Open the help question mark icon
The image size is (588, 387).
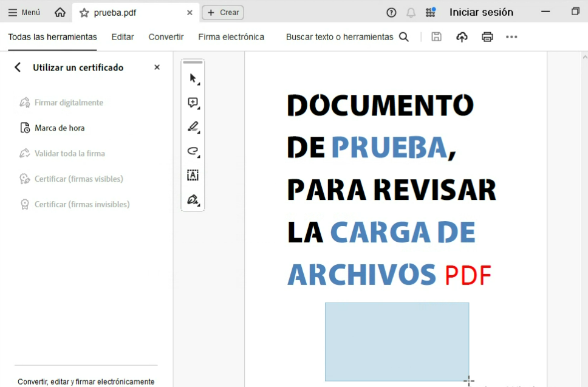[392, 12]
